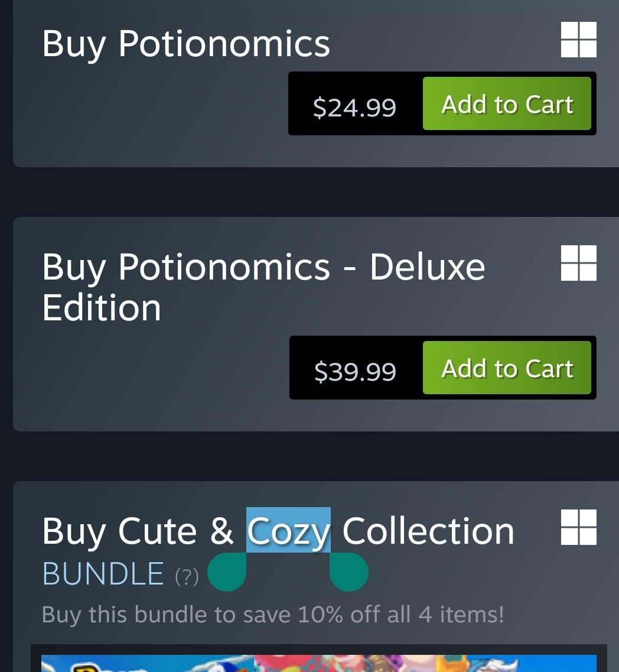The width and height of the screenshot is (619, 672).
Task: Add Potionomics Deluxe Edition to cart
Action: click(507, 368)
